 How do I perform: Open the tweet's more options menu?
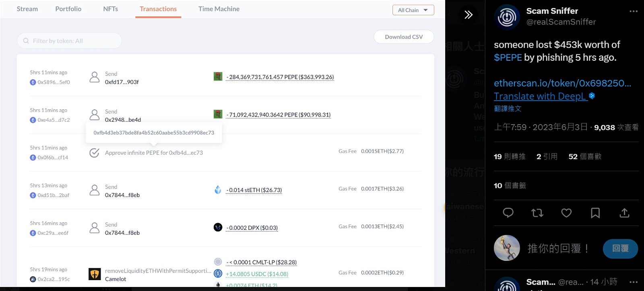point(633,11)
